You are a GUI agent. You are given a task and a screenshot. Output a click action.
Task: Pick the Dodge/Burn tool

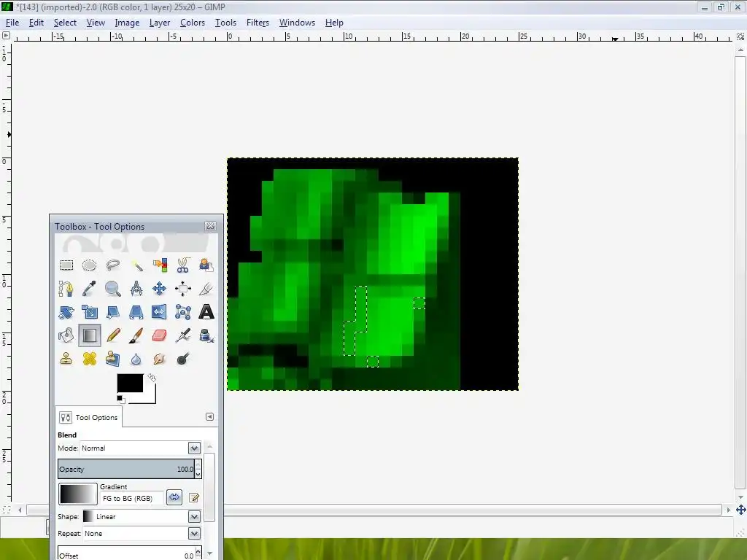pos(183,359)
